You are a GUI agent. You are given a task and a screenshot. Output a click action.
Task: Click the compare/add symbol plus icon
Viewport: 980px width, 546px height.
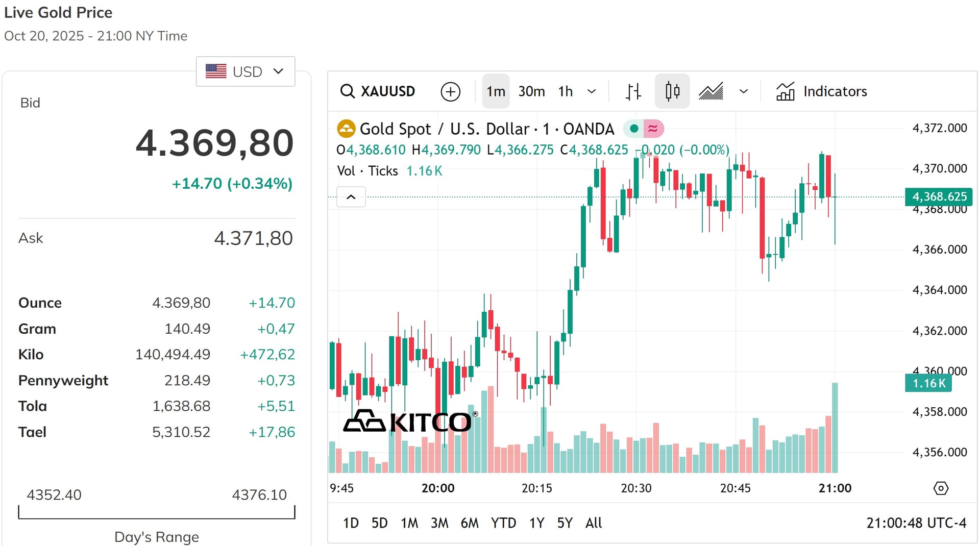tap(450, 92)
